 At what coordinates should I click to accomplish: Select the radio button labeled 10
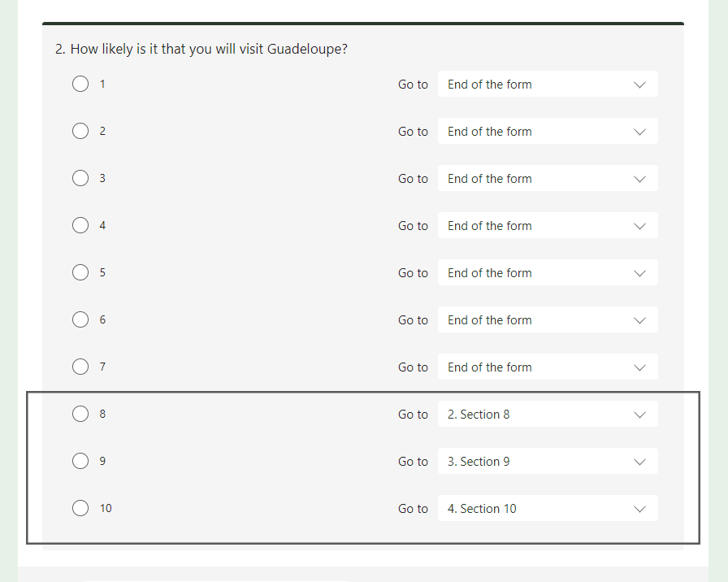tap(80, 508)
